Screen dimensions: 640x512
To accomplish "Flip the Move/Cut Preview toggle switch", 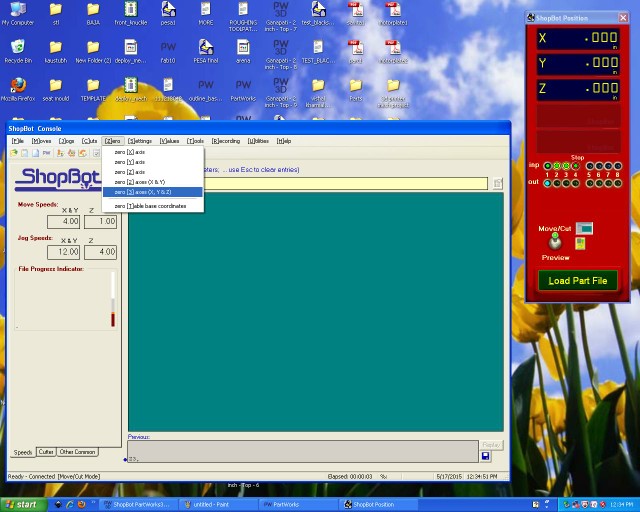I will click(555, 242).
